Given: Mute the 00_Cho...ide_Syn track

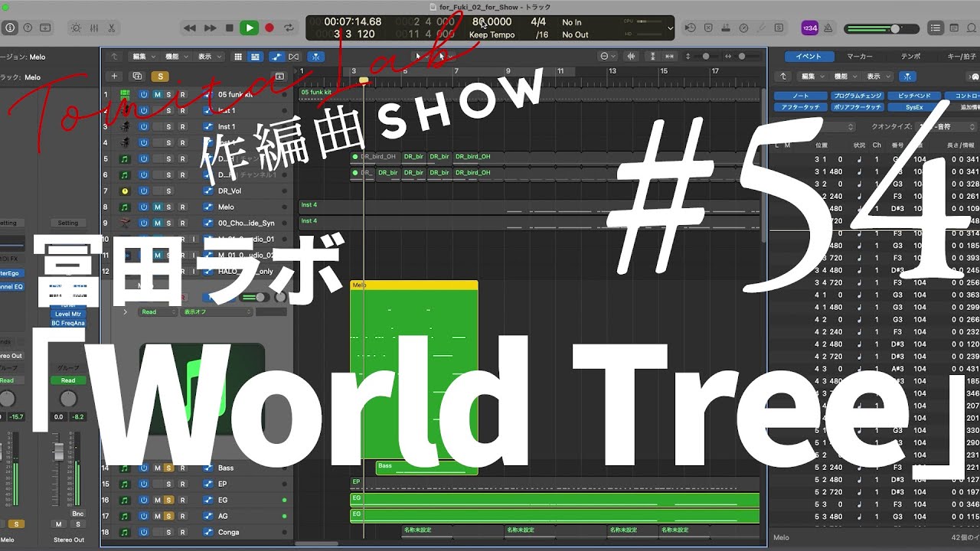Looking at the screenshot, I should [158, 223].
